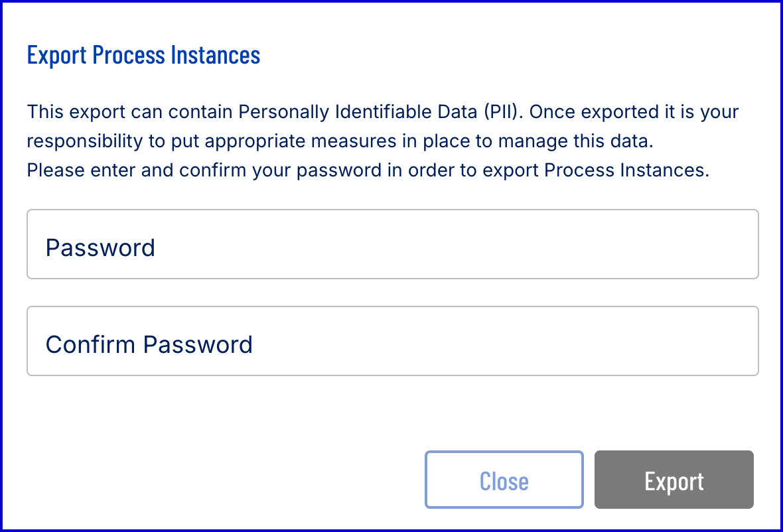Click the "Export Process Instances" dialog title

[x=143, y=55]
